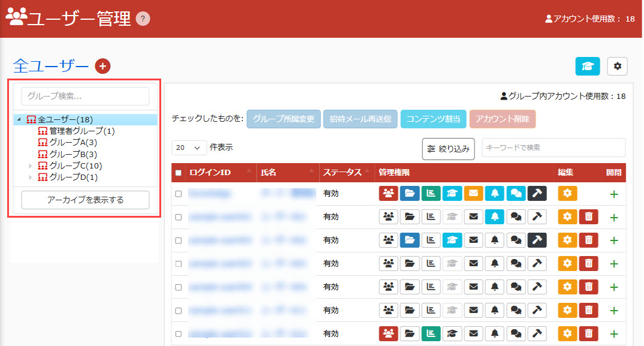Open the 20件表示 page size dropdown
This screenshot has height=346, width=644.
(x=189, y=147)
